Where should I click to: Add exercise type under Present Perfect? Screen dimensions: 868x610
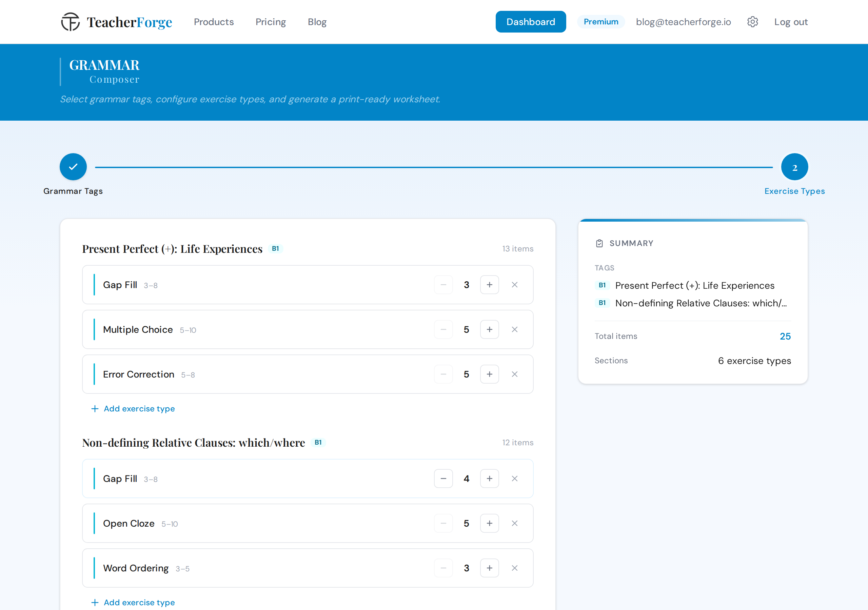(x=133, y=409)
